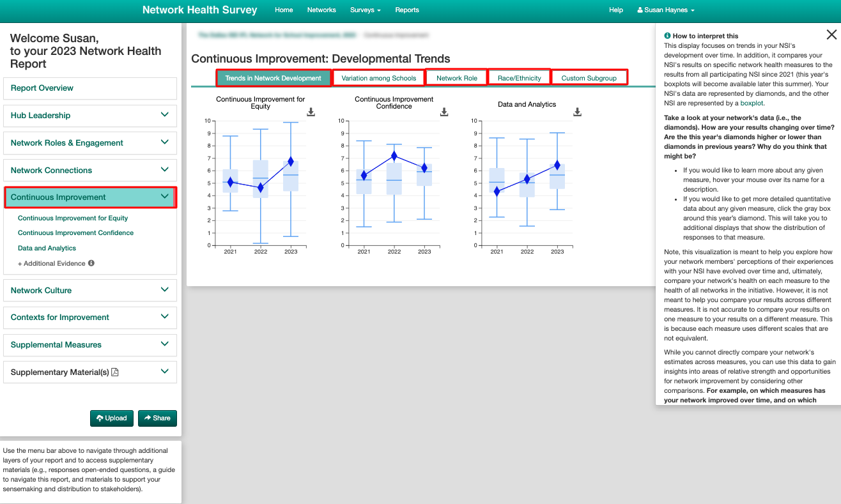Open + Additional Evidence in sidebar
This screenshot has height=504, width=841.
pos(52,263)
